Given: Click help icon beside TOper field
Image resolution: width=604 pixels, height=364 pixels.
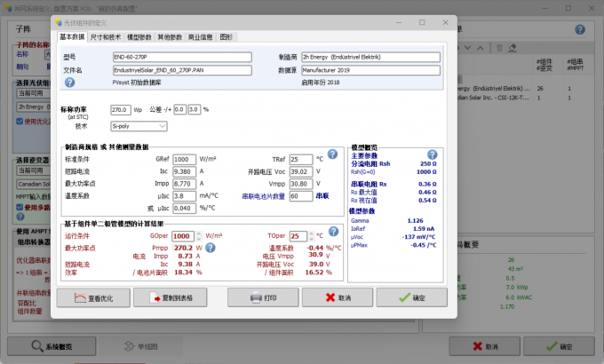Looking at the screenshot, I should [x=334, y=231].
